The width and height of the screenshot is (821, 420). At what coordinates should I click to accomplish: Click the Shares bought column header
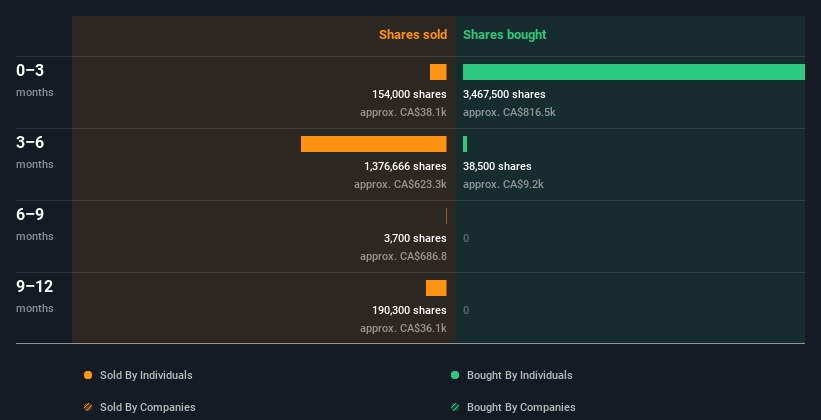(x=504, y=35)
